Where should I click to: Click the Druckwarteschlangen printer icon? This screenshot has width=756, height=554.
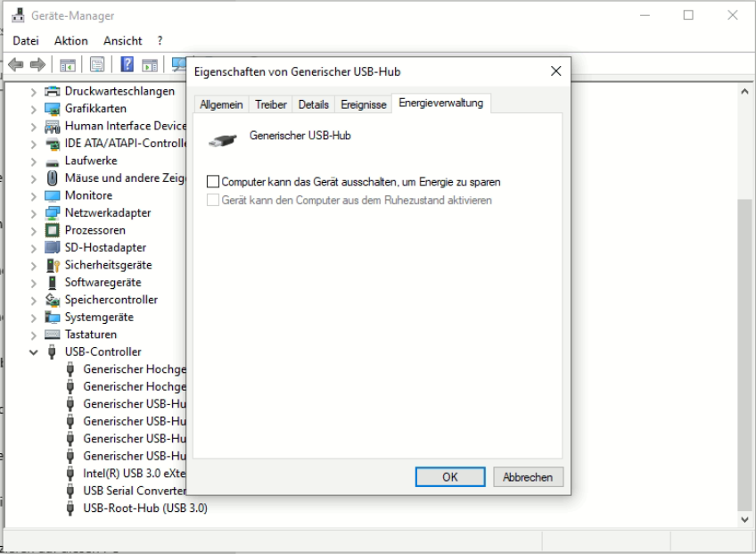pos(52,91)
